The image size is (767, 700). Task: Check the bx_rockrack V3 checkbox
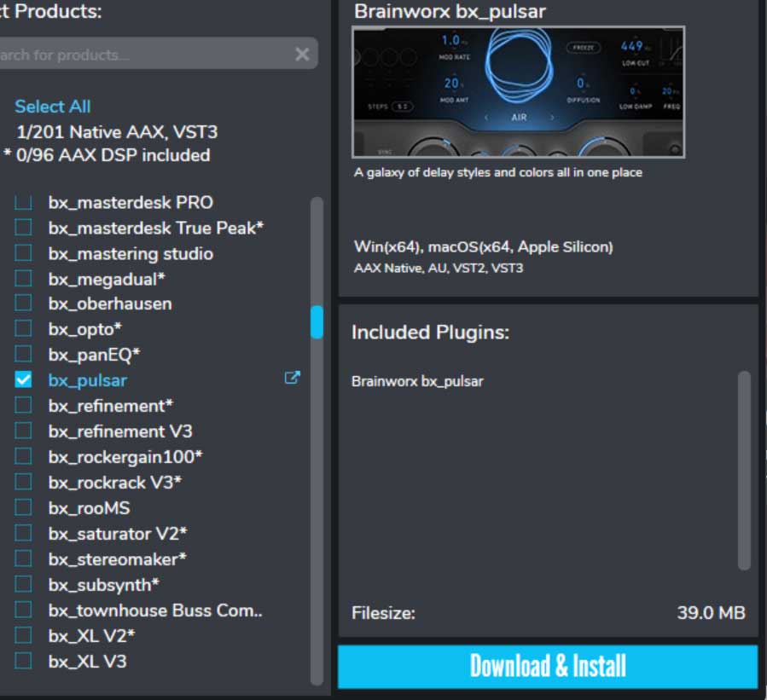[23, 482]
